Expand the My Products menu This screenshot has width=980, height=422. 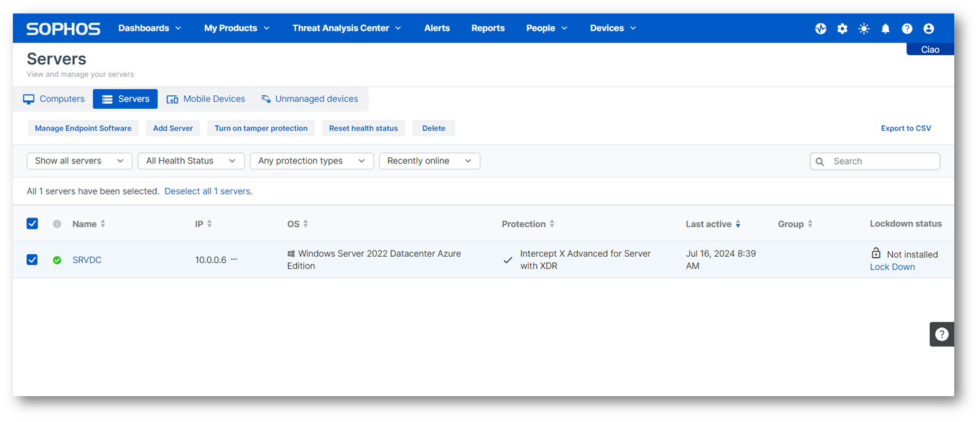[237, 28]
